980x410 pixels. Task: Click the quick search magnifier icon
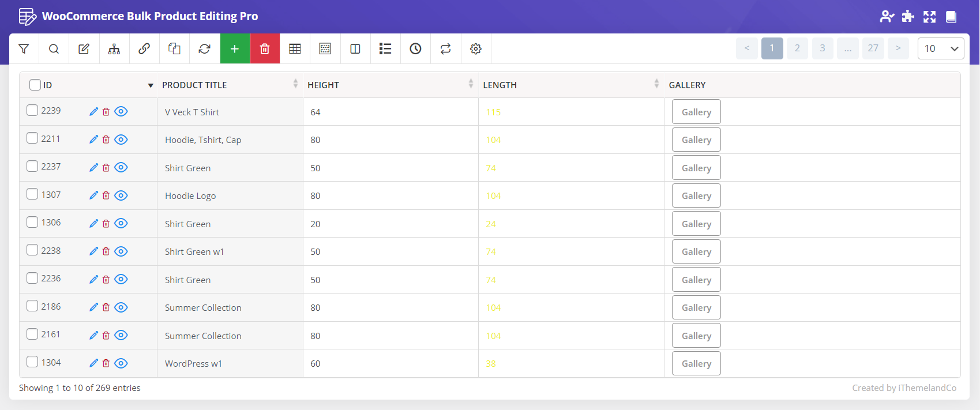pos(54,49)
